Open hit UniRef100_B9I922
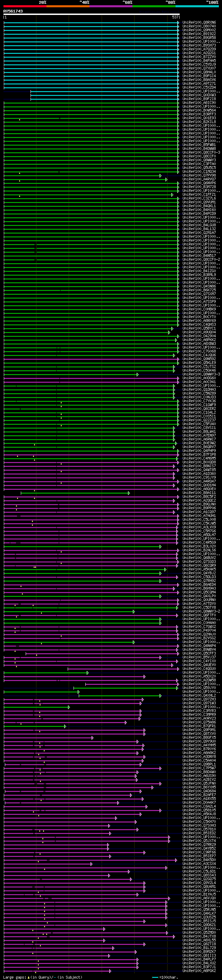The height and width of the screenshot is (980, 222). 199,34
